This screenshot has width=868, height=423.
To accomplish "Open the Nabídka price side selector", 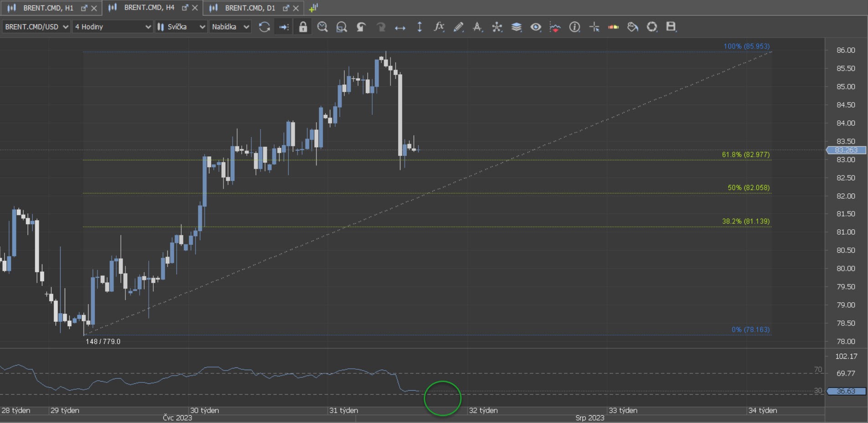I will (x=230, y=27).
